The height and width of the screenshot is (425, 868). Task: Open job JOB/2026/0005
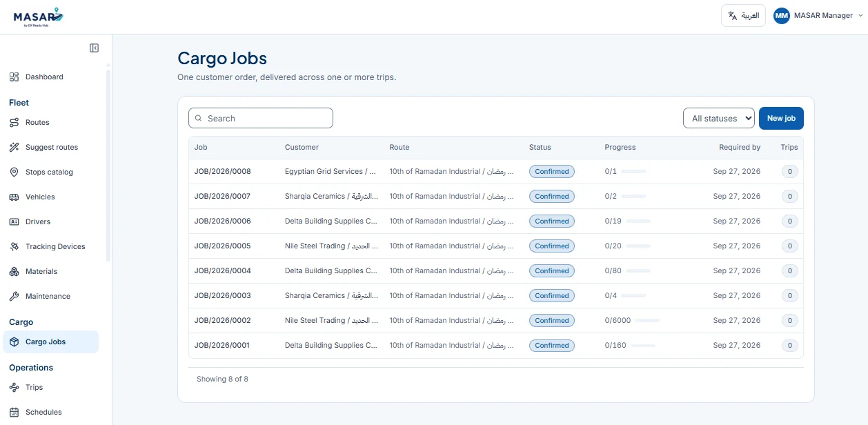coord(222,246)
